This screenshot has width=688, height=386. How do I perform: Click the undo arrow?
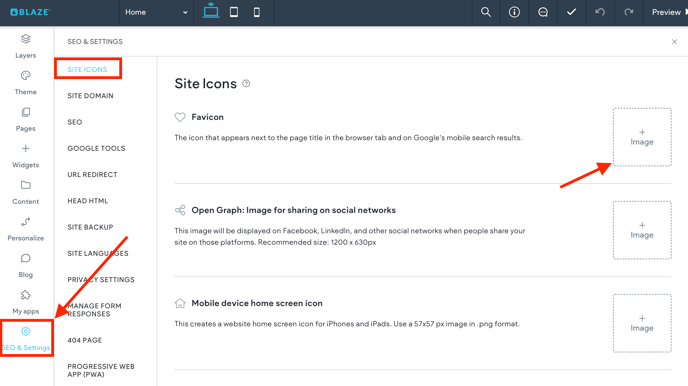point(600,12)
